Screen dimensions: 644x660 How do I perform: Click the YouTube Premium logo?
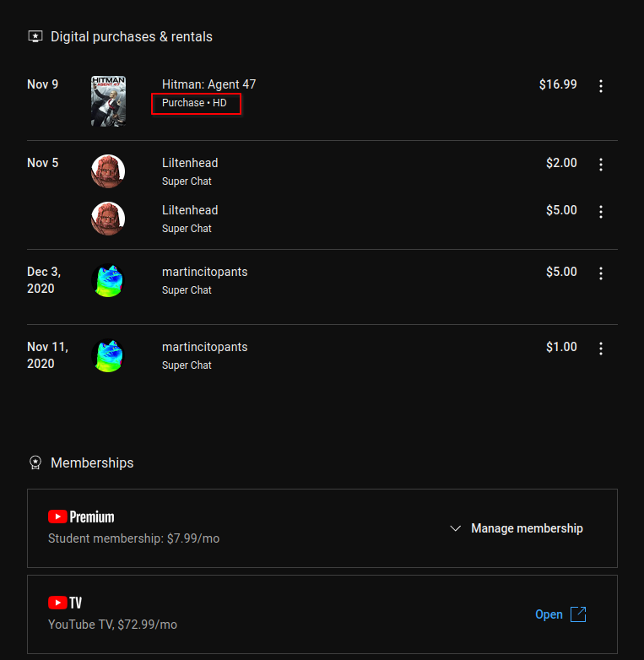click(x=81, y=517)
